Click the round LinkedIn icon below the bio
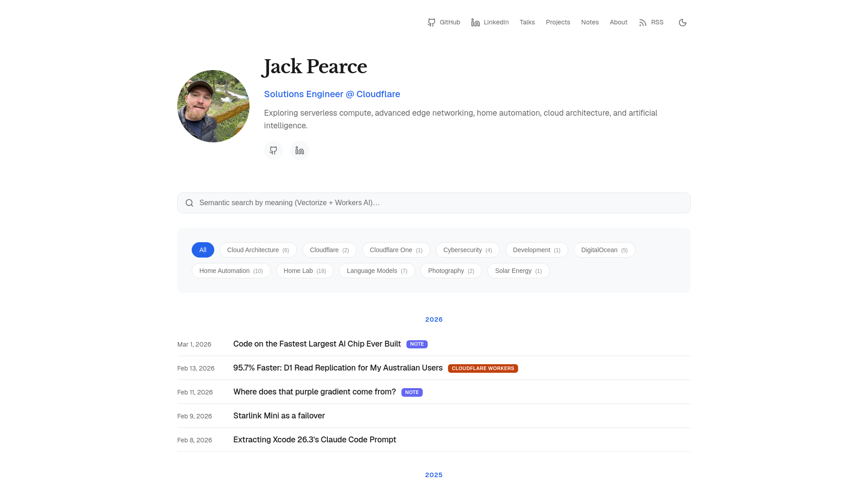868x488 pixels. click(x=300, y=150)
